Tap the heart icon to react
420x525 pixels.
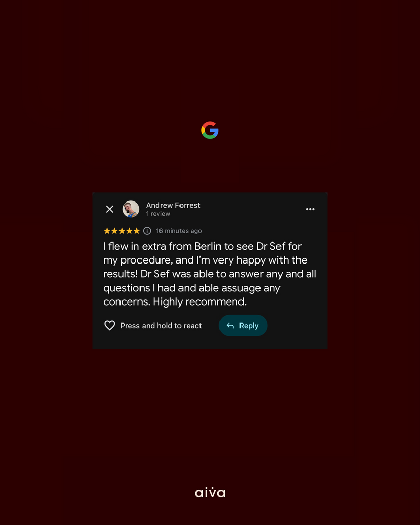[110, 326]
